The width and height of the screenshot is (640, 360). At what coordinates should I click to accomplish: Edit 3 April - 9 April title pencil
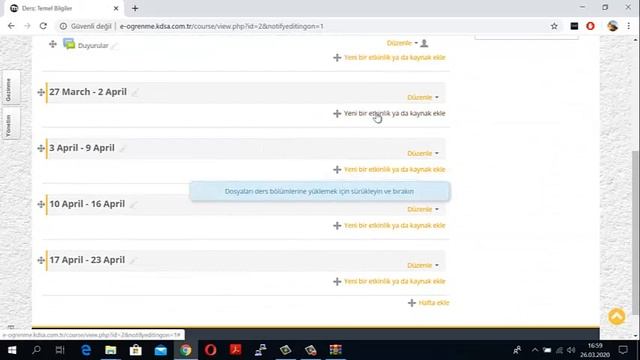[x=123, y=149]
